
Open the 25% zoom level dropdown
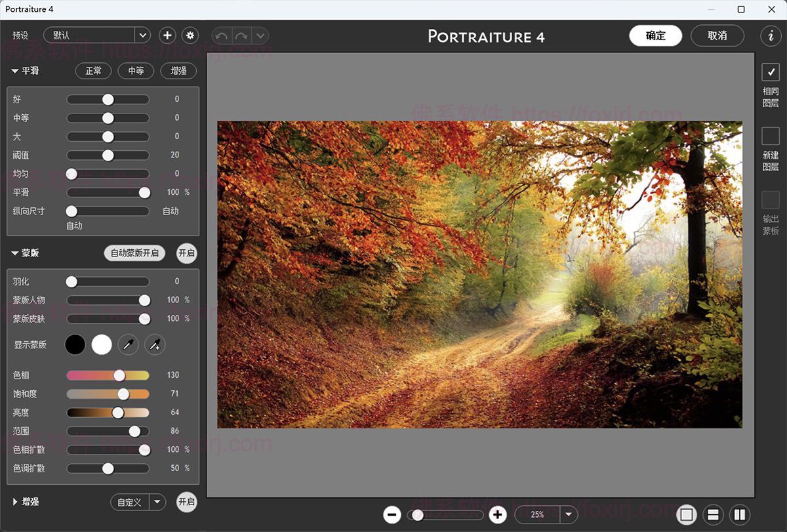[x=568, y=515]
